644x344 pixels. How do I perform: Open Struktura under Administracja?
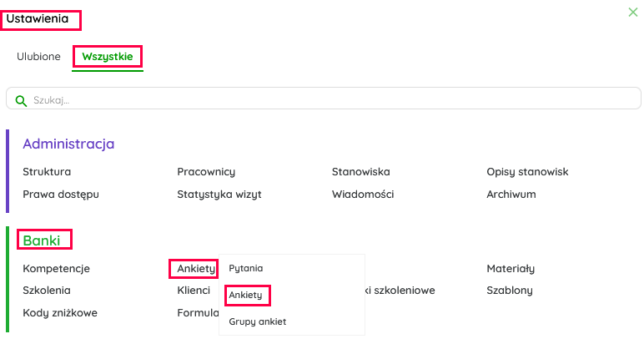(47, 172)
